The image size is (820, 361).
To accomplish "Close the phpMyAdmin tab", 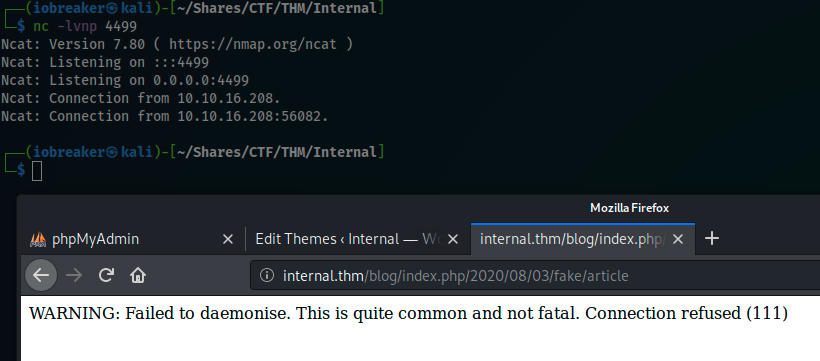I will click(227, 239).
